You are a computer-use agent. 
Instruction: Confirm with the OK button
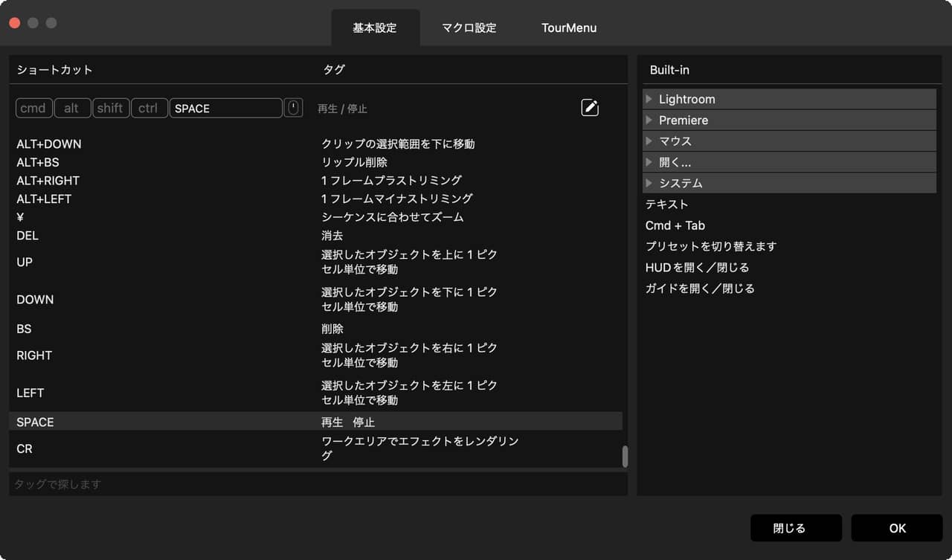click(x=897, y=528)
